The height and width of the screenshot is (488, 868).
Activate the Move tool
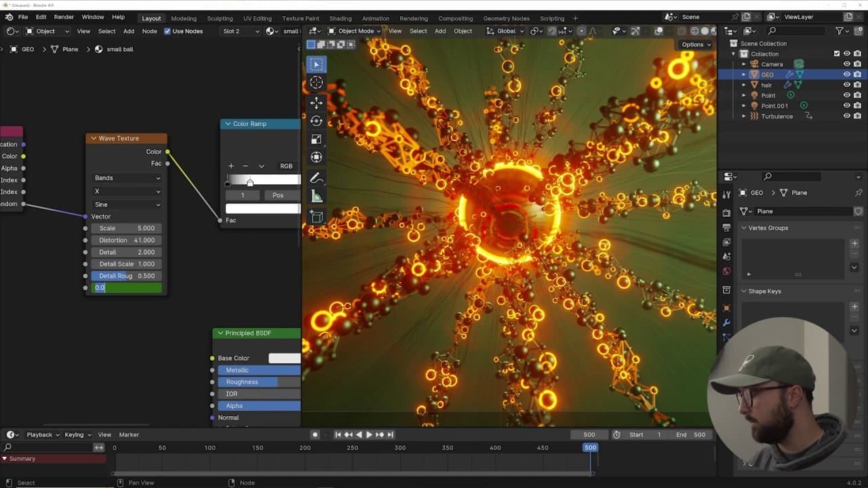[x=316, y=102]
